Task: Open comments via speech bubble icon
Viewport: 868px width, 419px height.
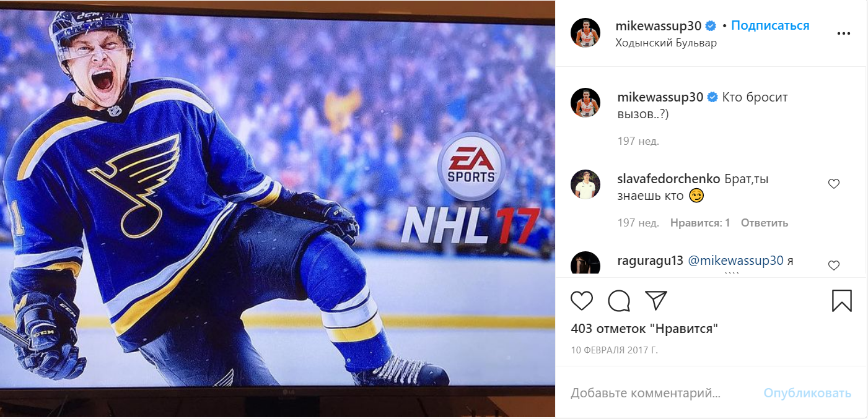Action: pyautogui.click(x=619, y=301)
